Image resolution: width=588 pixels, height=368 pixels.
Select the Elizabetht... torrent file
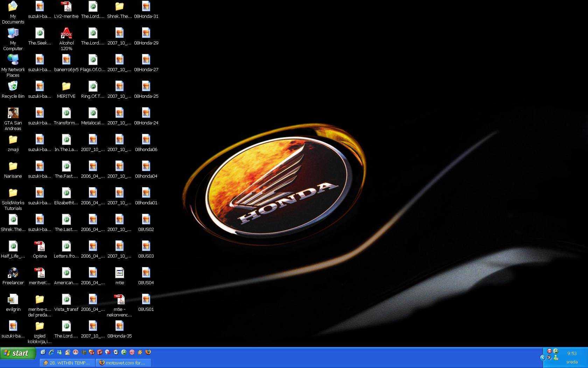pos(66,196)
